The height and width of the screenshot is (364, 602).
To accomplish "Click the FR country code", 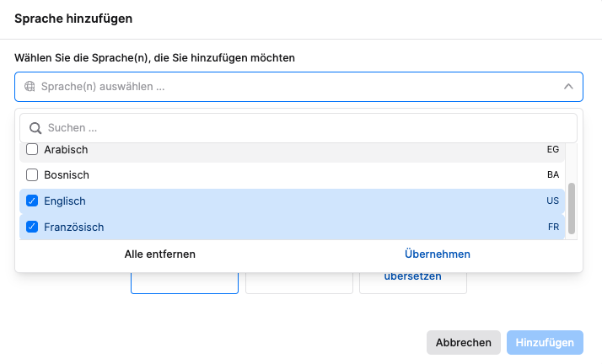I will pos(553,227).
